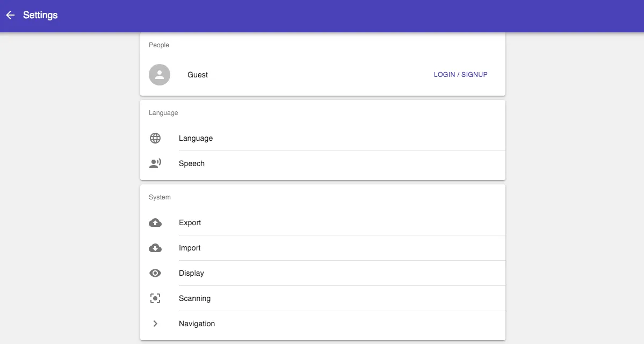The image size is (644, 344).
Task: Click the speaking person icon beside Speech
Action: (x=155, y=163)
